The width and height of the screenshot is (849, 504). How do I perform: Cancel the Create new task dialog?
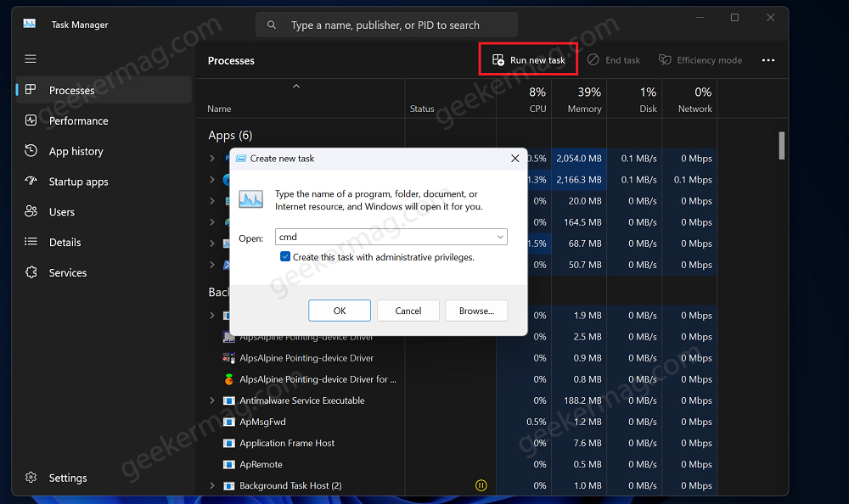(408, 311)
